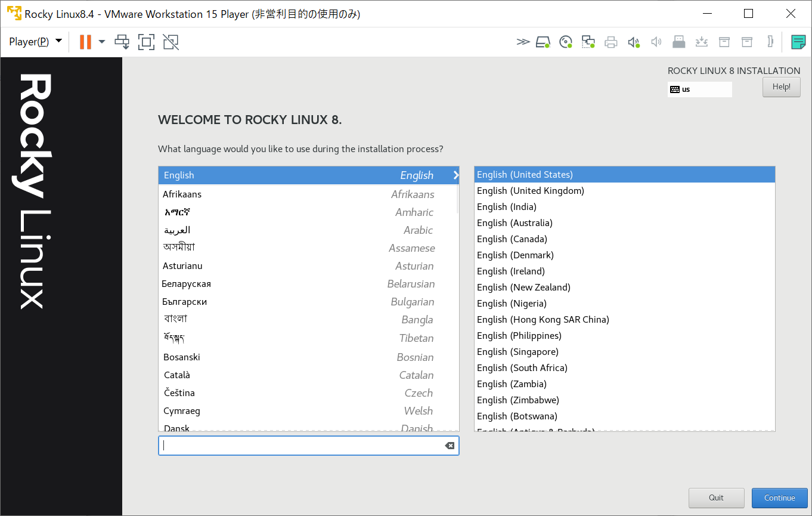Send Ctrl+Alt+Del to the virtual machine
The width and height of the screenshot is (812, 516).
pos(122,41)
